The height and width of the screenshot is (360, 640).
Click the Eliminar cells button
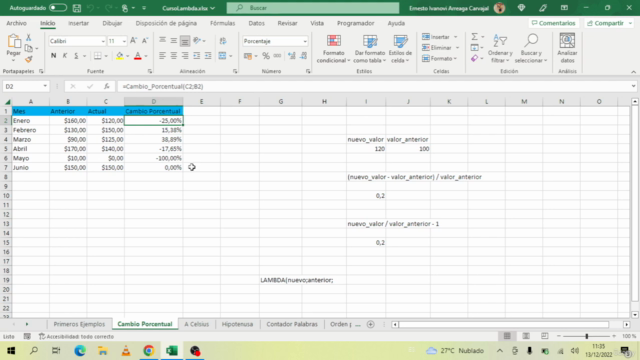pos(436,48)
